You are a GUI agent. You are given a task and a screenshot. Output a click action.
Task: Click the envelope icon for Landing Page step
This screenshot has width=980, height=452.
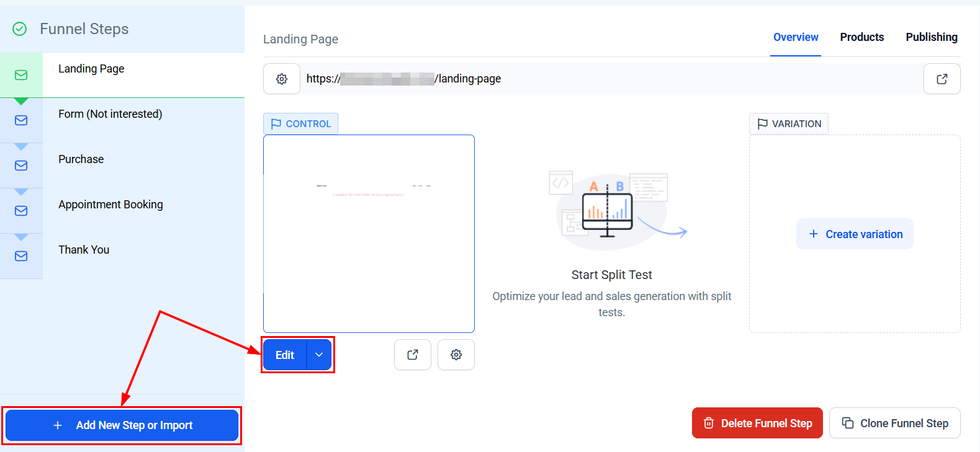(x=21, y=75)
